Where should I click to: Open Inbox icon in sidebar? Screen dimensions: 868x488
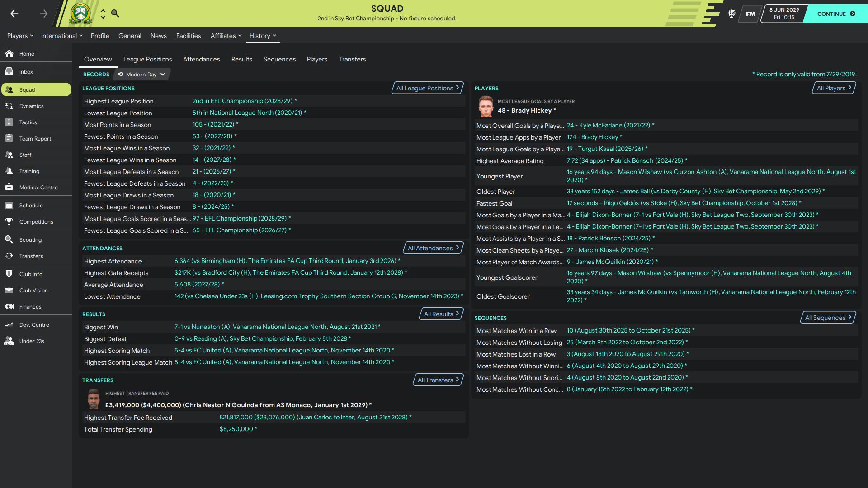(x=9, y=71)
